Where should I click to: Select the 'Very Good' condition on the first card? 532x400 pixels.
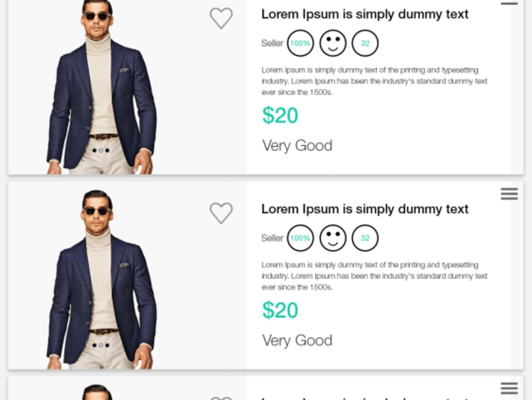[x=297, y=145]
